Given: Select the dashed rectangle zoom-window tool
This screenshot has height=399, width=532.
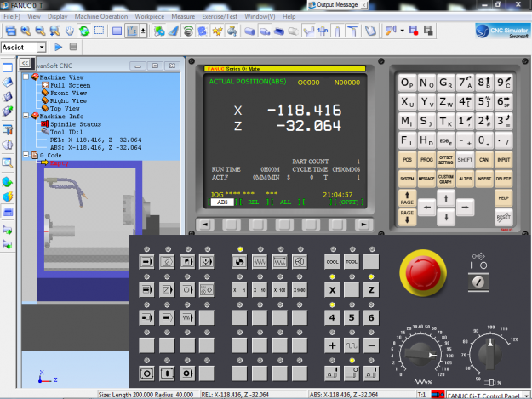Looking at the screenshot, I should (x=99, y=31).
